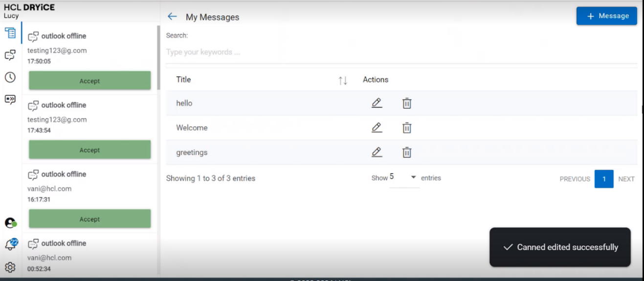
Task: Click chat icon of 00:52:34 outlook offline request
Action: [x=33, y=244]
